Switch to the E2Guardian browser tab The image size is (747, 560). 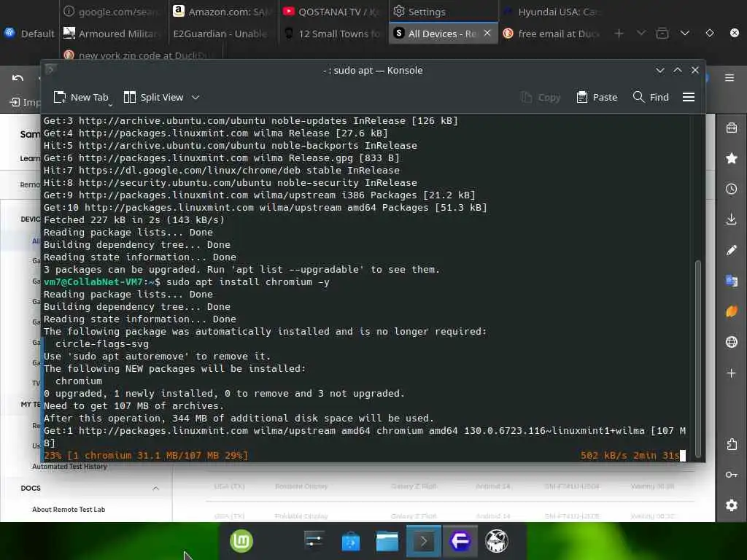223,34
